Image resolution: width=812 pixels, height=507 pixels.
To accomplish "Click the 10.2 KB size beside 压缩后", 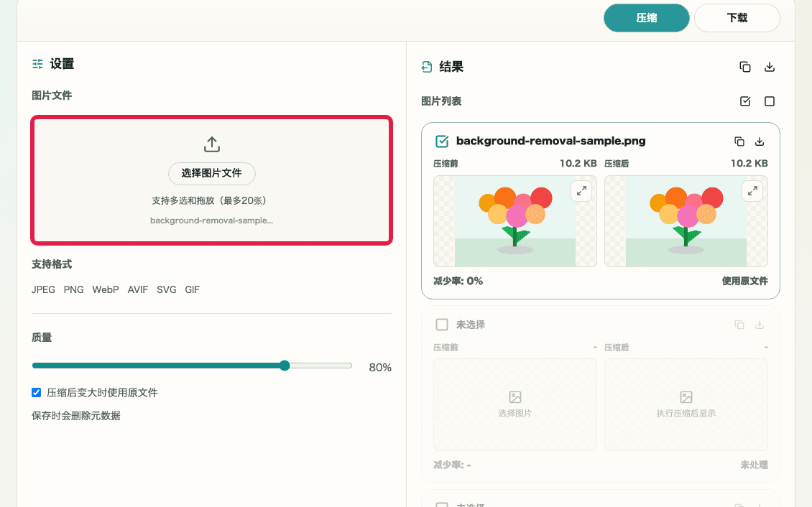I will click(749, 164).
